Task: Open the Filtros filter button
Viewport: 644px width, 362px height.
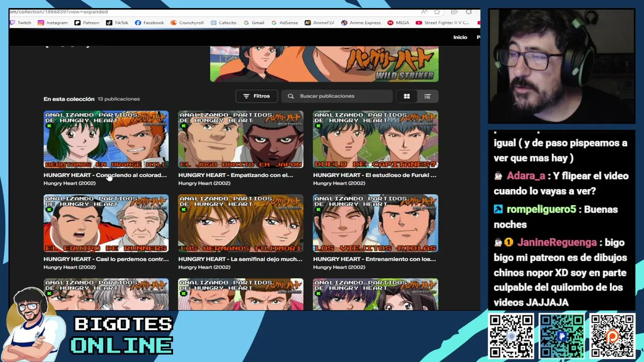Action: (257, 96)
